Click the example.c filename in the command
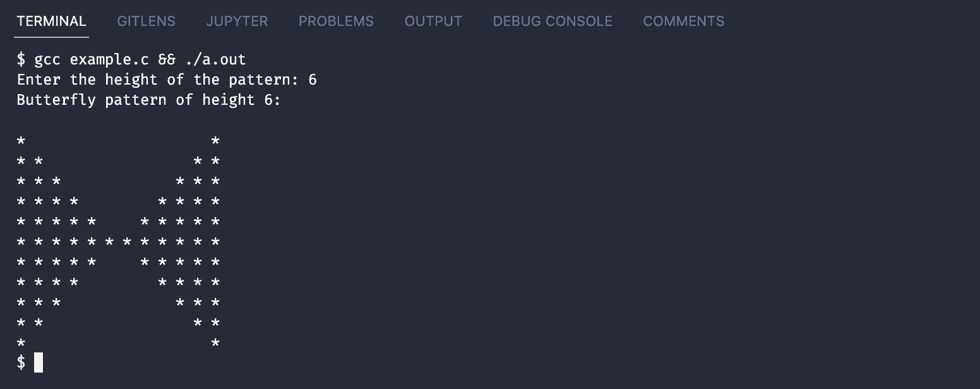This screenshot has height=389, width=980. 109,59
